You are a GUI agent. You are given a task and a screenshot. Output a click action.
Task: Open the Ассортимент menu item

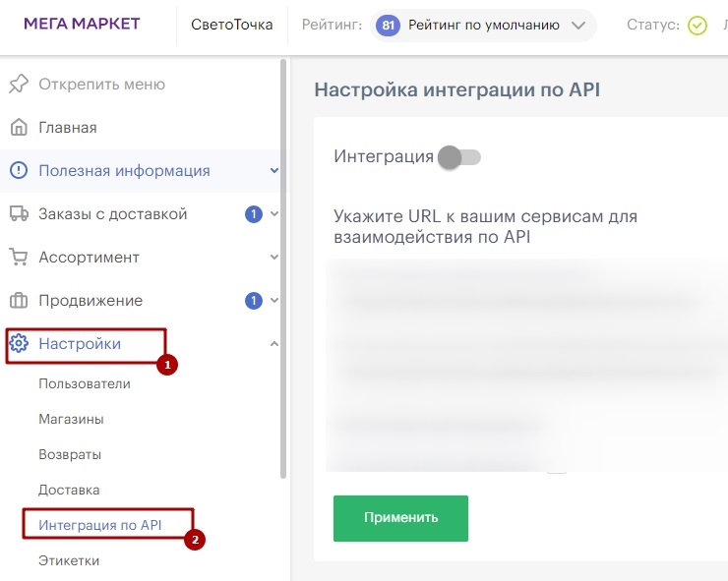pyautogui.click(x=90, y=257)
